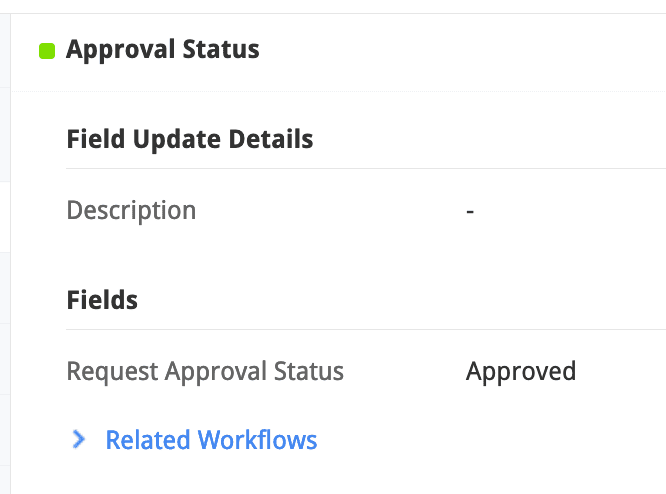Click the word Request in the field label

point(112,372)
